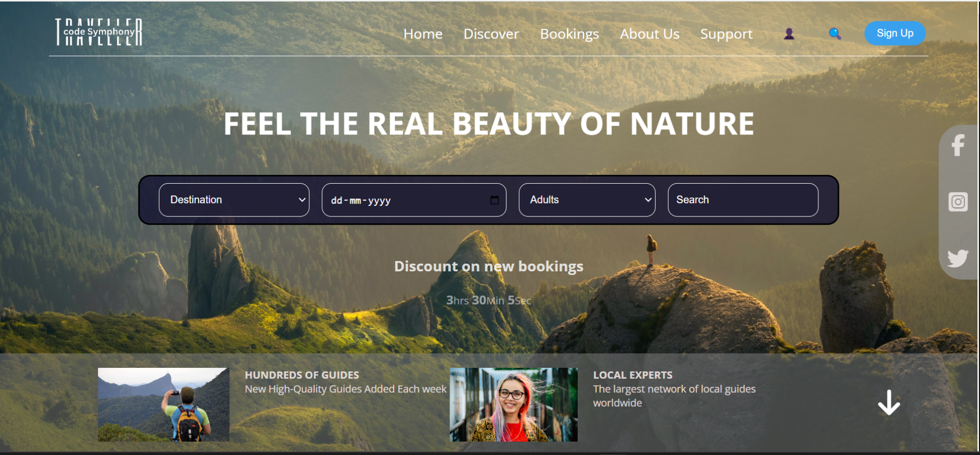The image size is (980, 455).
Task: Open the Facebook social link
Action: pyautogui.click(x=958, y=145)
